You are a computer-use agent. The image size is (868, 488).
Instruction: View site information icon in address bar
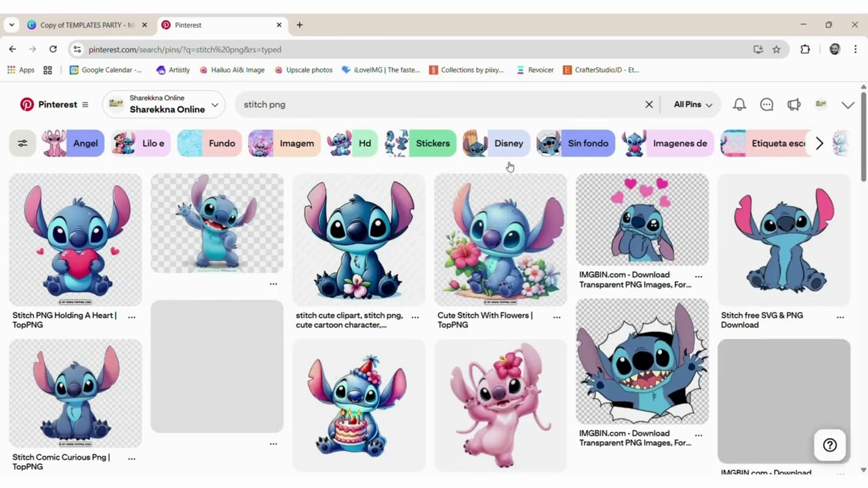[77, 49]
